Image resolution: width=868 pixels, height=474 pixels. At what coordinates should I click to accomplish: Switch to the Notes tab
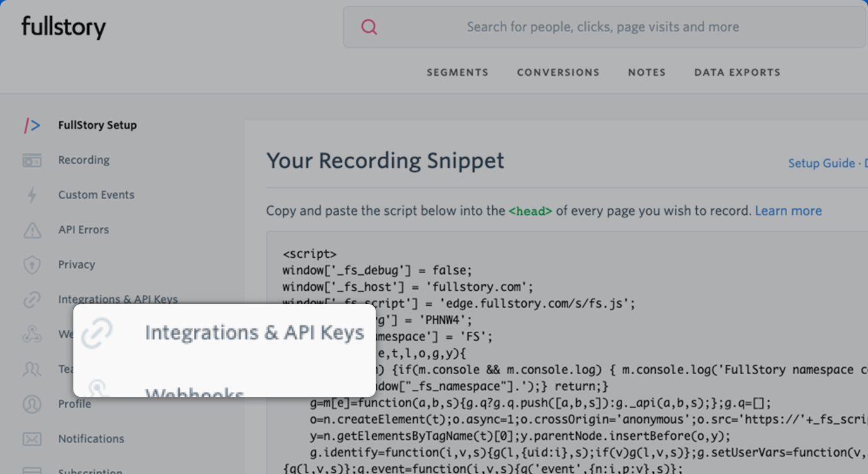(647, 72)
